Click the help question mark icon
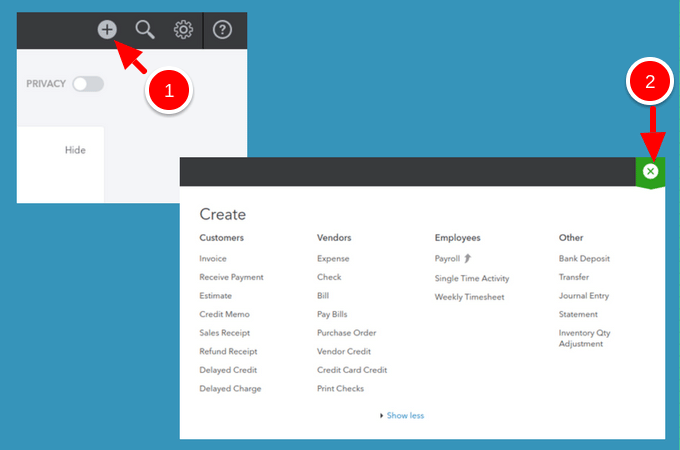The image size is (680, 450). click(x=223, y=30)
